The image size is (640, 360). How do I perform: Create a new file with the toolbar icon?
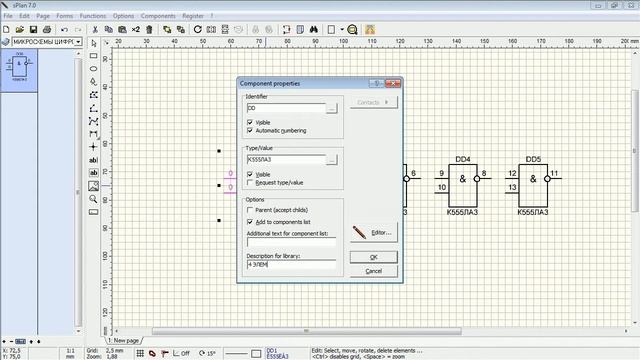[x=6, y=29]
